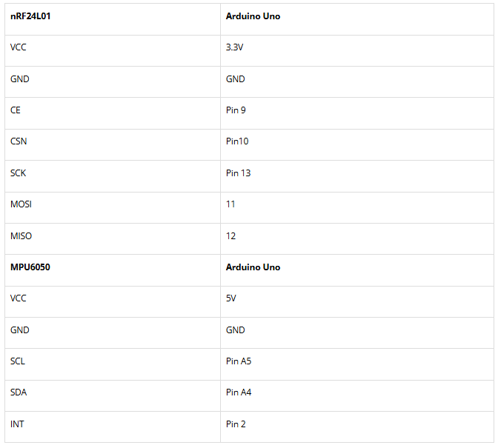Select the Pin 13 cell
The image size is (498, 448).
(239, 173)
